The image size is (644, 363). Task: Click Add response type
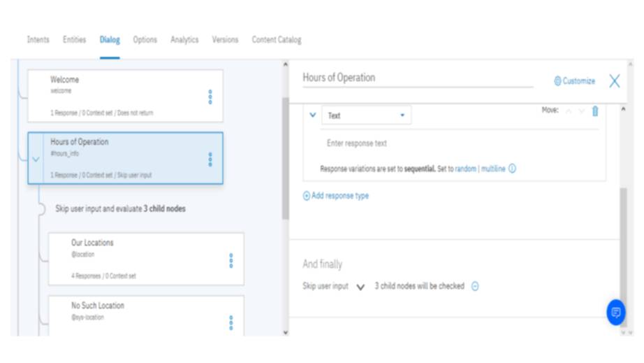point(336,196)
